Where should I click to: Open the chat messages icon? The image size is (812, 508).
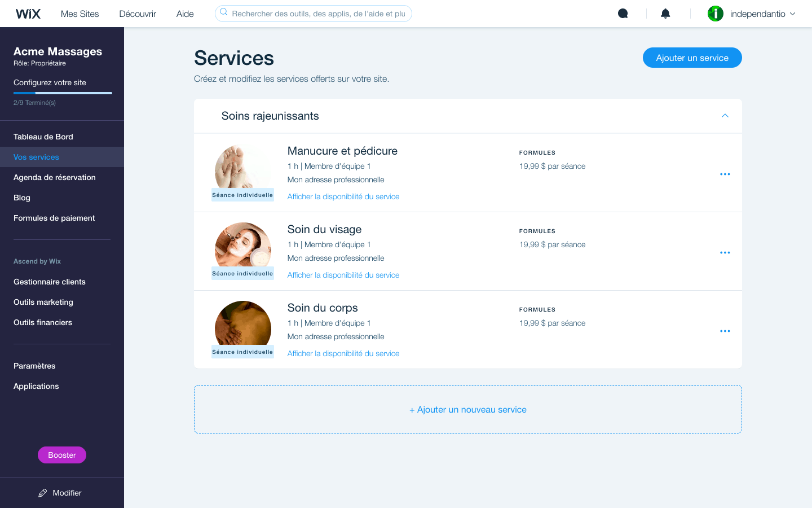click(623, 14)
